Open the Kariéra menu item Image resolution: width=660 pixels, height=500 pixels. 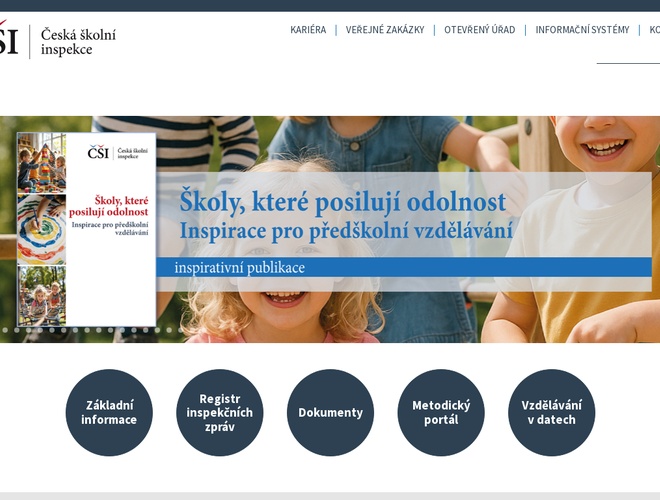[308, 30]
